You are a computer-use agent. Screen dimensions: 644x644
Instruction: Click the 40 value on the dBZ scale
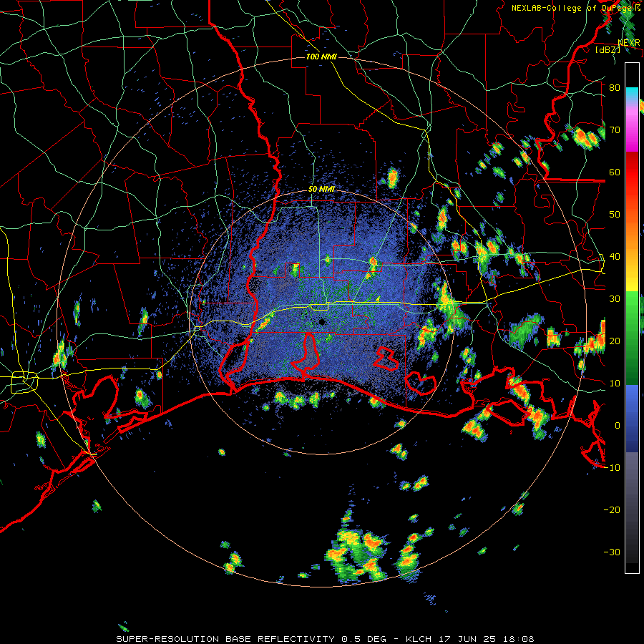point(615,256)
